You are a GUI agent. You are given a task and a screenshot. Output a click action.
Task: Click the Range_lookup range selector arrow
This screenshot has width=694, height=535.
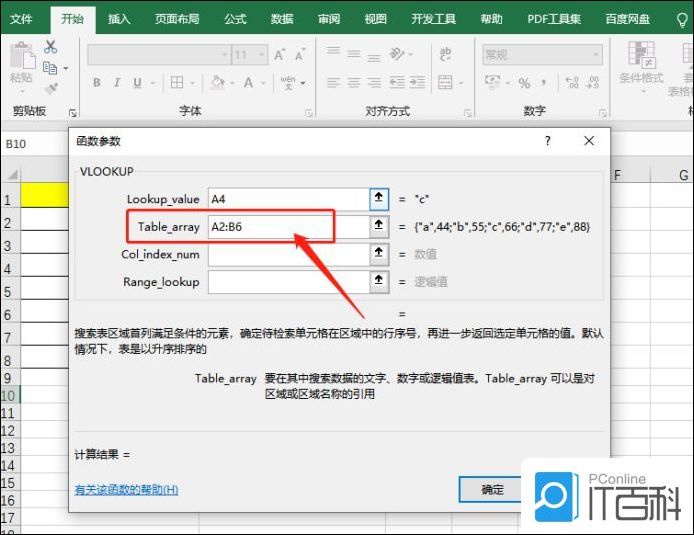(x=379, y=281)
